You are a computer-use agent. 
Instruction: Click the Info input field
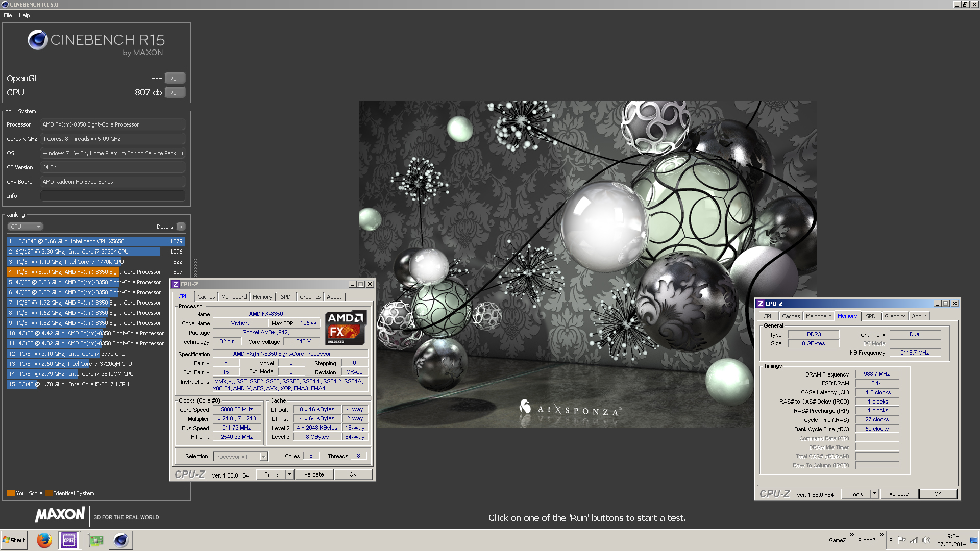click(112, 196)
